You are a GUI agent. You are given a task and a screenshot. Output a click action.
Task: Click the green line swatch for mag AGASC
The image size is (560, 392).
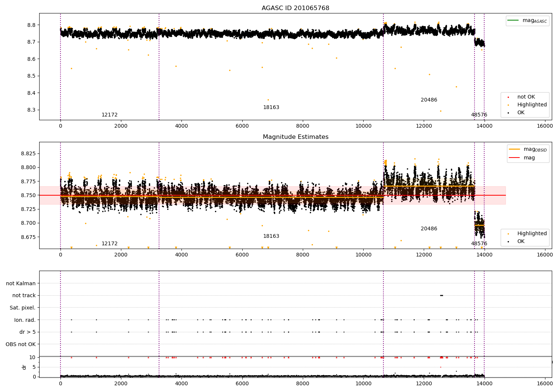[513, 21]
